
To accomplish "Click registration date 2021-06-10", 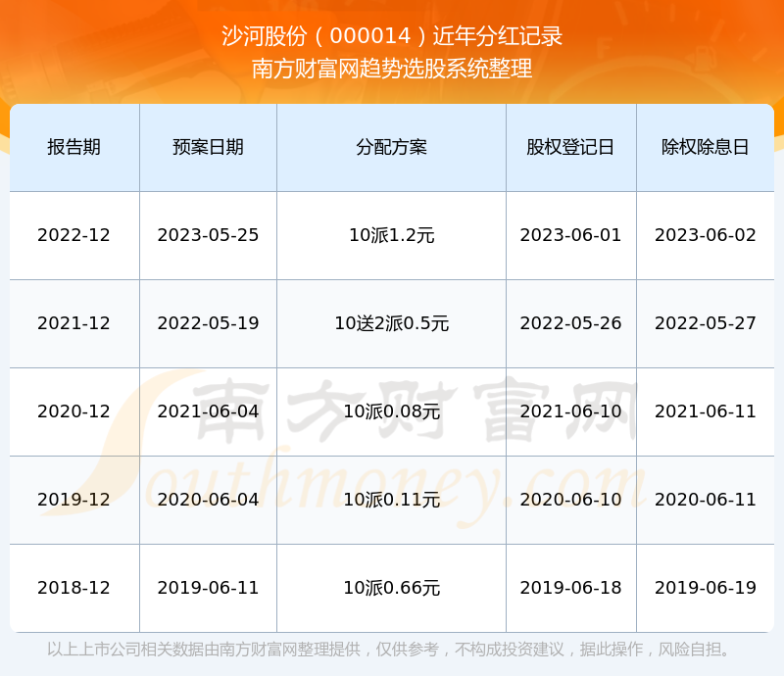I will coord(570,411).
